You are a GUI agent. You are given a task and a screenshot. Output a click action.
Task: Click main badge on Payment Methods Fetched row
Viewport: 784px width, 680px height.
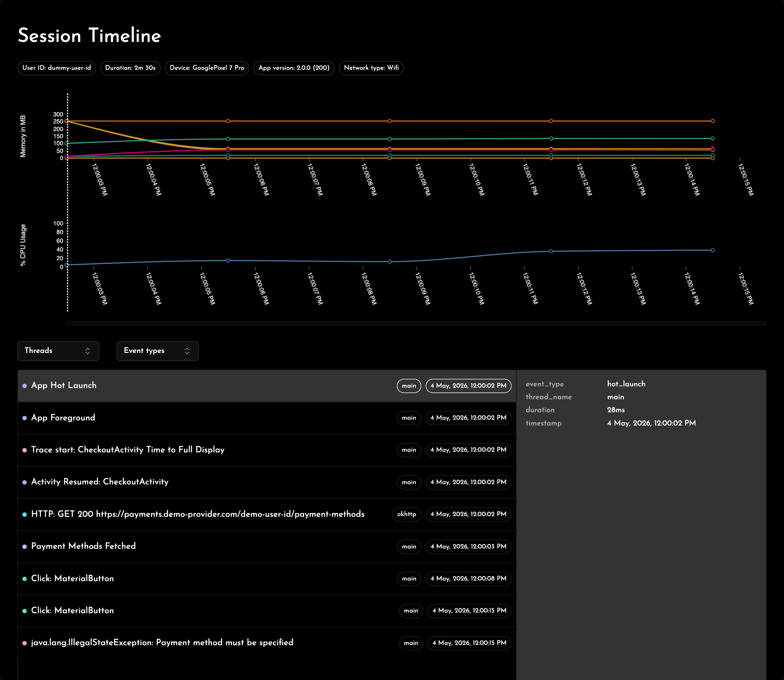coord(409,546)
